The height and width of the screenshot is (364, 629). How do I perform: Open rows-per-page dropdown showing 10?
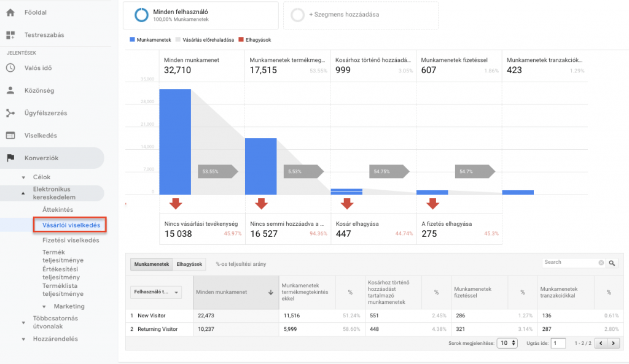click(x=507, y=343)
